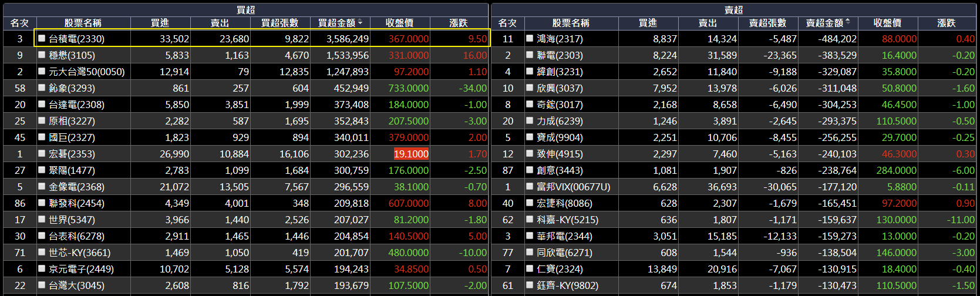Check the box next to 穩懋(3105)
This screenshot has height=296, width=980.
pos(42,55)
